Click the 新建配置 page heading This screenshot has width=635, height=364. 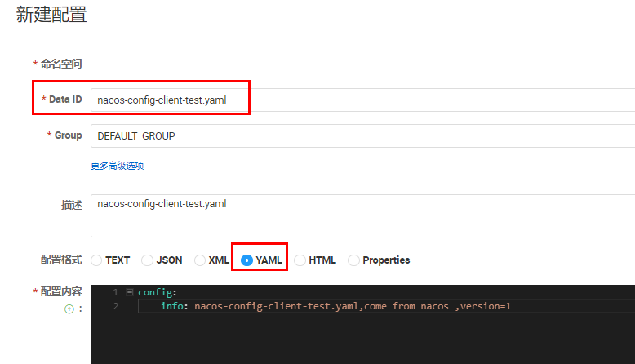tap(51, 15)
